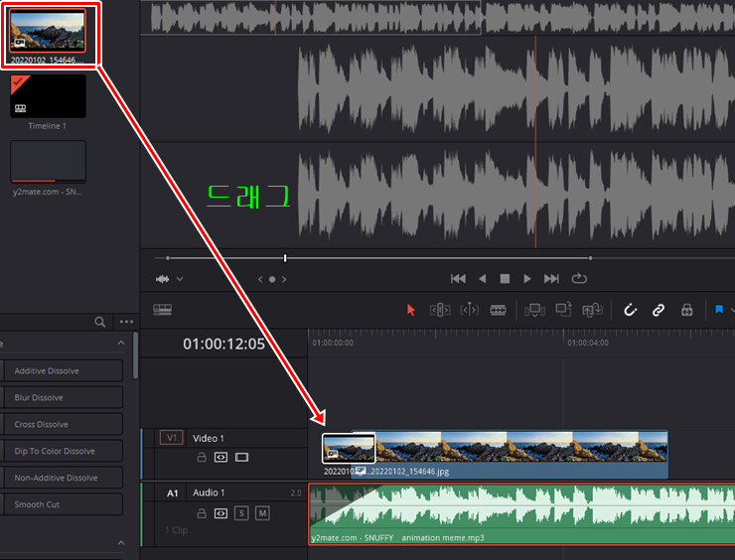Viewport: 735px width, 560px height.
Task: Toggle loop playback
Action: [579, 279]
